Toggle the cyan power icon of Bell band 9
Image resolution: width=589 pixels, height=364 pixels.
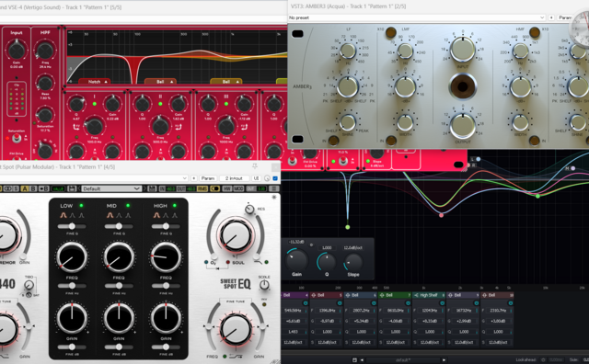[476, 303]
